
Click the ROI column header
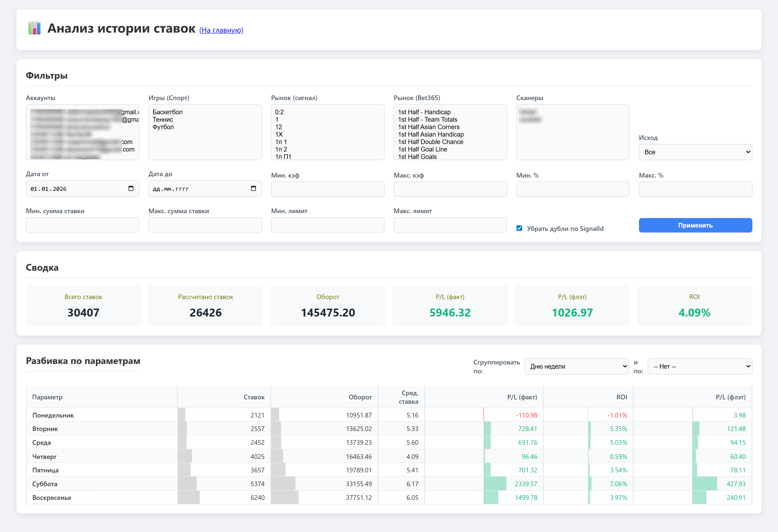coord(622,397)
